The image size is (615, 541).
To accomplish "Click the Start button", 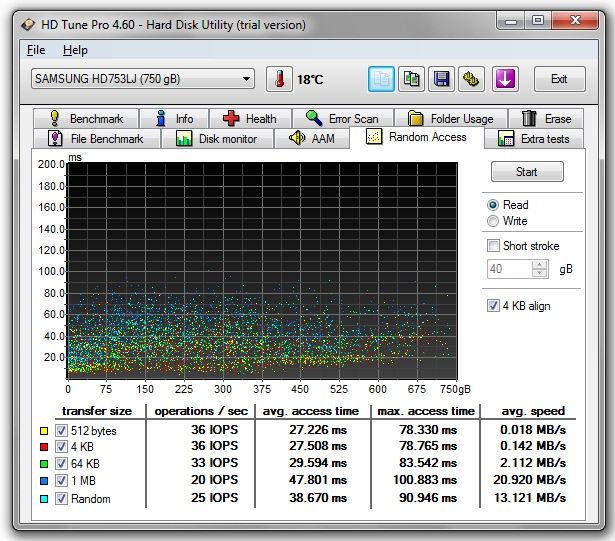I will click(527, 171).
